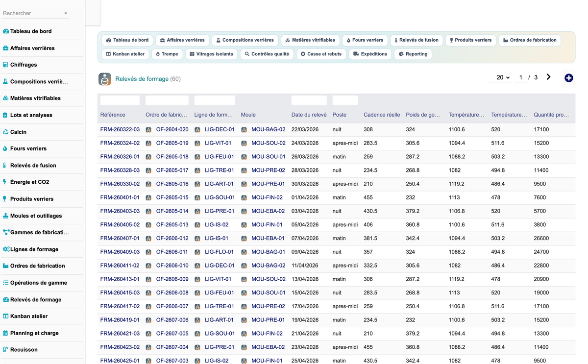Sort by the Référence column header
Screen dimensions: 588x364
[x=113, y=115]
